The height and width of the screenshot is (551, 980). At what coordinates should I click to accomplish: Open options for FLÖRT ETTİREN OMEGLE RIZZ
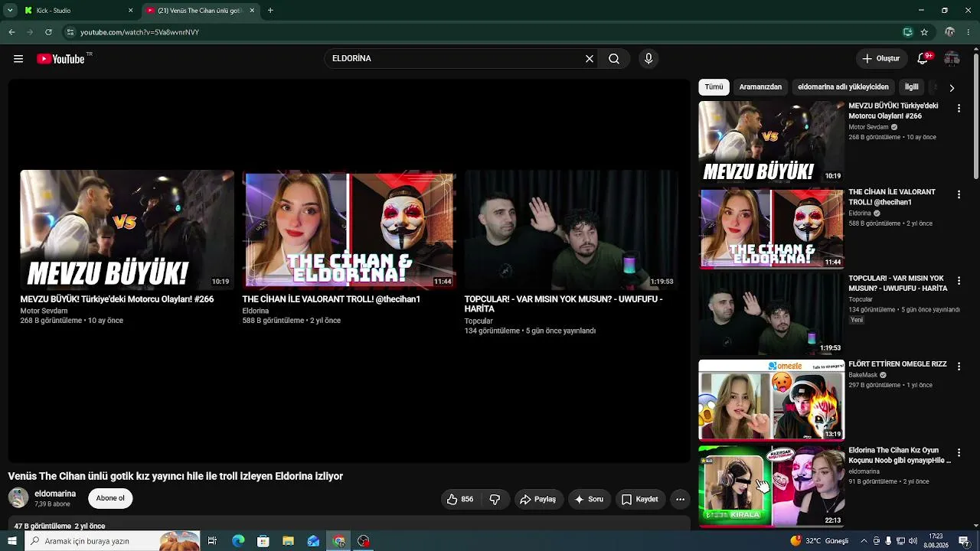[x=959, y=367]
